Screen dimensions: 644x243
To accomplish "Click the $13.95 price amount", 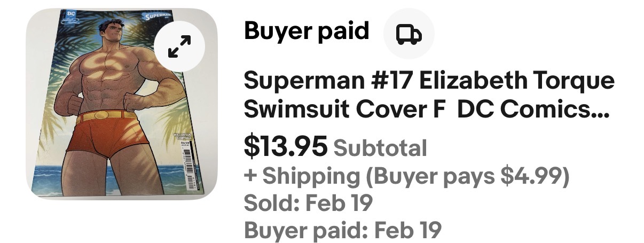I will tap(285, 147).
